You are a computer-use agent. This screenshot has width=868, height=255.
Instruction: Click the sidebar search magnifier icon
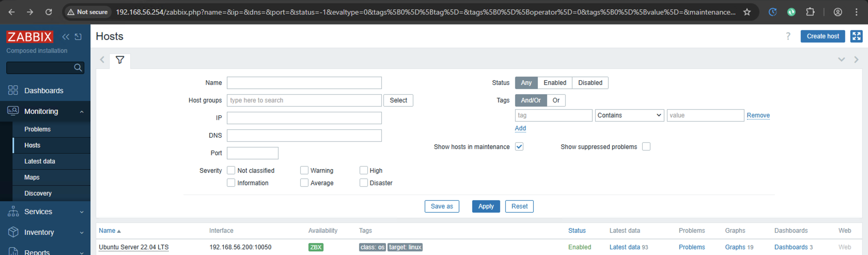pos(78,68)
